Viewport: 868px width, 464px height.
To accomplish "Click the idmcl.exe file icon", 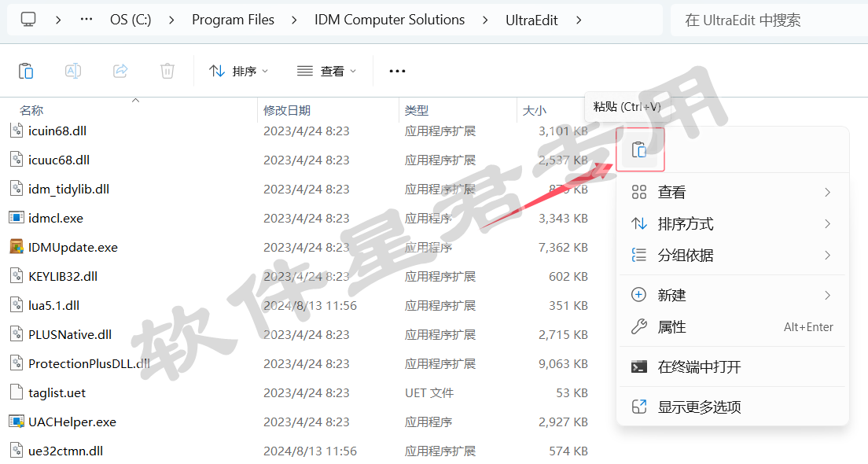I will [17, 218].
